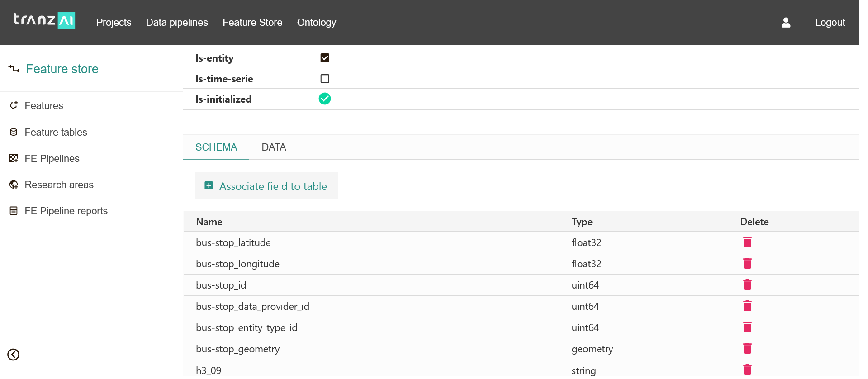Click the Delete column header
The height and width of the screenshot is (379, 868).
754,222
